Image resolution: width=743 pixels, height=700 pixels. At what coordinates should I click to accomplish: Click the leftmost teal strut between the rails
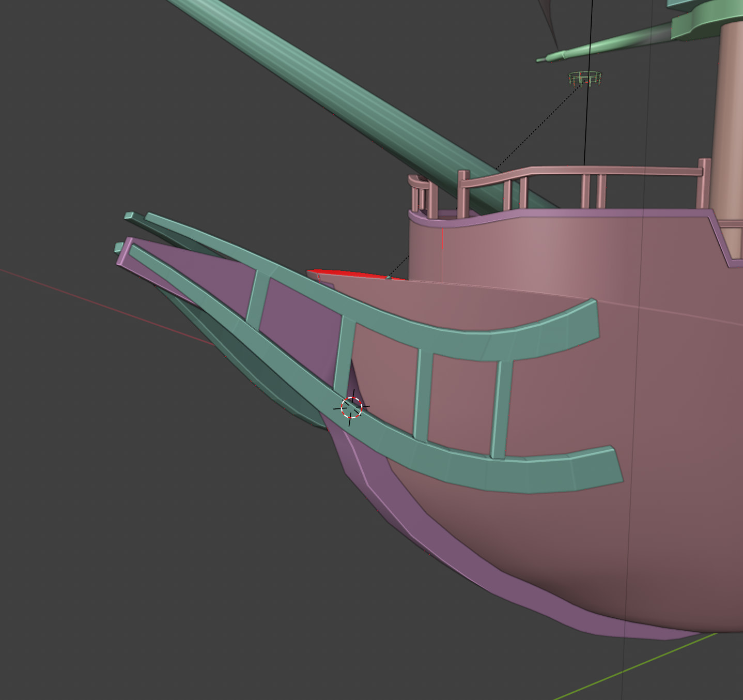click(x=257, y=300)
